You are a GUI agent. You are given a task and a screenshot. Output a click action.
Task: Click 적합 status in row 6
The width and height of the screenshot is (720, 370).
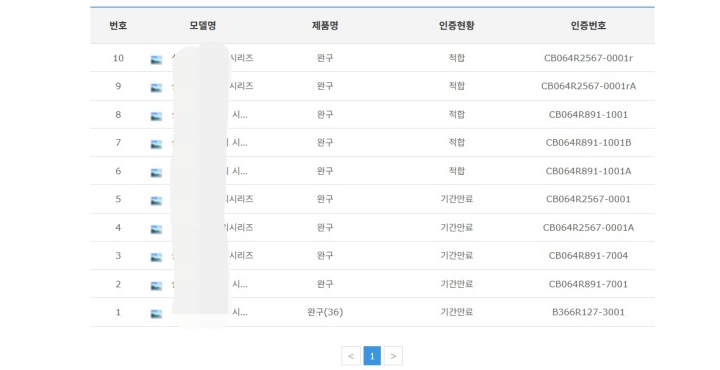click(456, 171)
